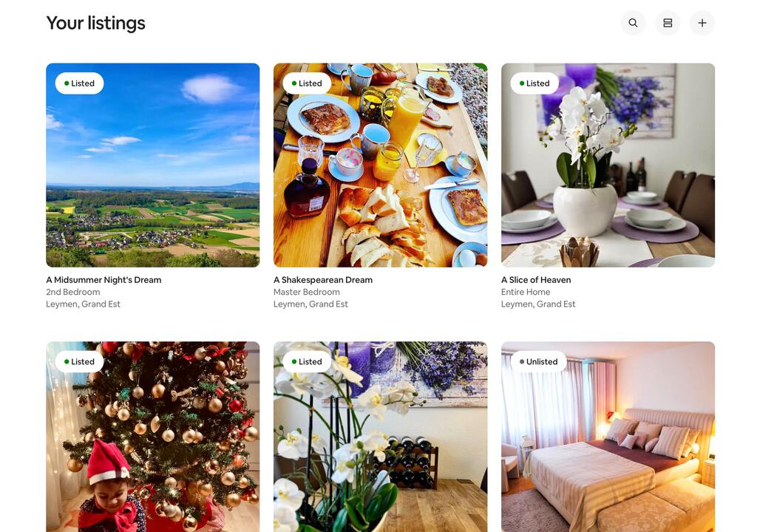Click Listed badge on Shakespearean Dream photo
Image resolution: width=757 pixels, height=532 pixels.
click(x=307, y=83)
